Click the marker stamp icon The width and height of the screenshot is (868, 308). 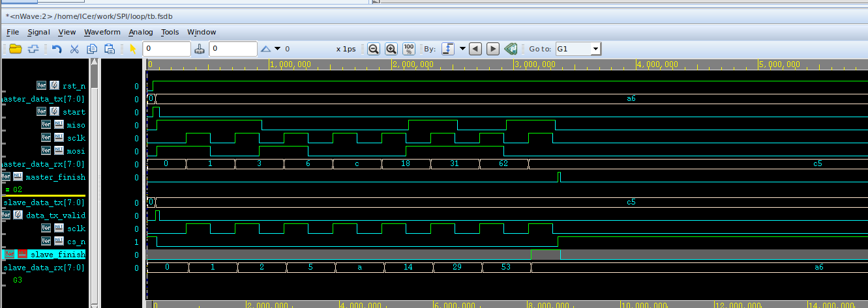tap(200, 49)
